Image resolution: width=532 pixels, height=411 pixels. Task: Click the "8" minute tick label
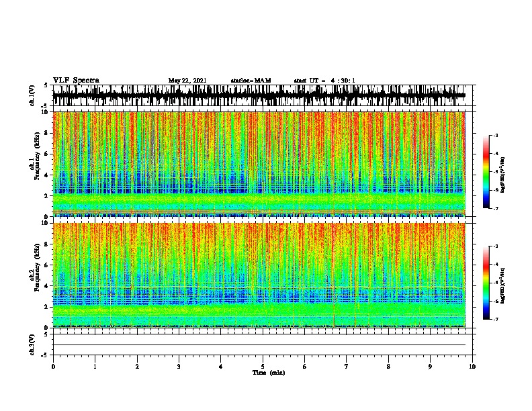pyautogui.click(x=388, y=366)
